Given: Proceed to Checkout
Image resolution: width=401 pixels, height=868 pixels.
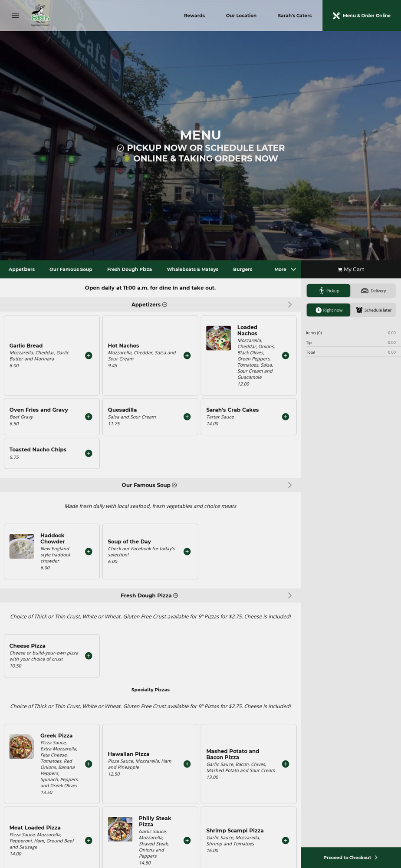Looking at the screenshot, I should [x=351, y=858].
